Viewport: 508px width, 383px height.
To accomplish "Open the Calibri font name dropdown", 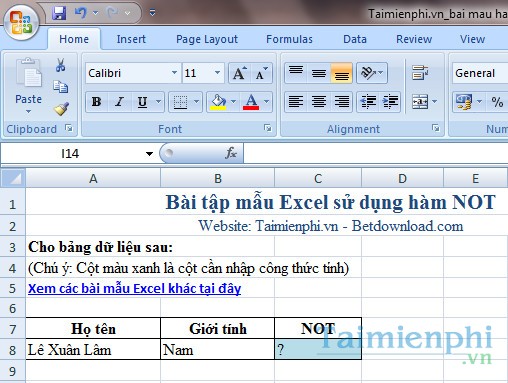I will (174, 73).
